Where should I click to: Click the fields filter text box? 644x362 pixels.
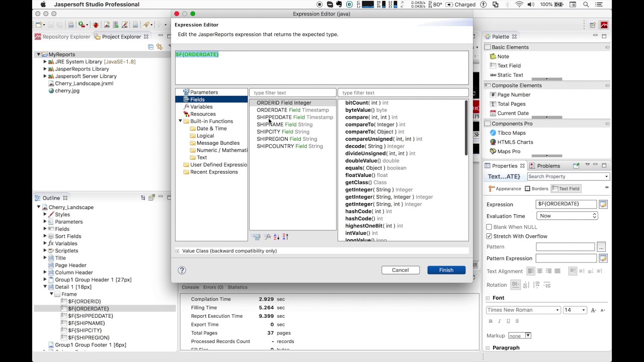click(x=292, y=93)
